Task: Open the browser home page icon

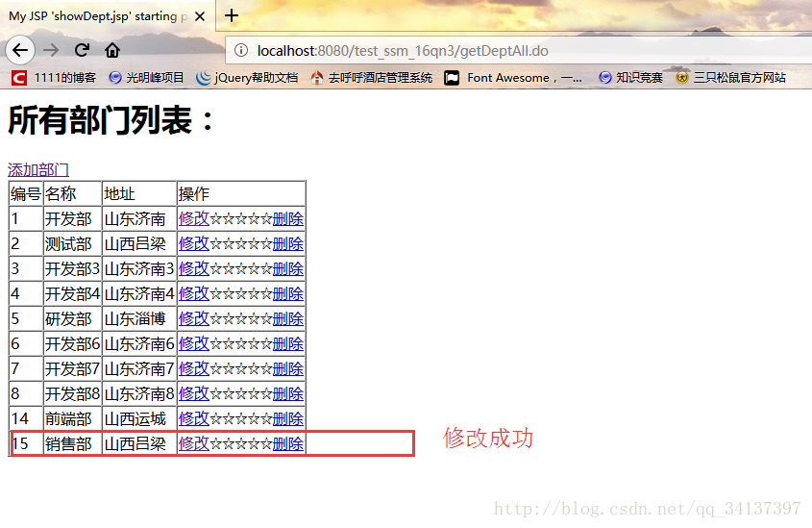Action: click(x=112, y=50)
